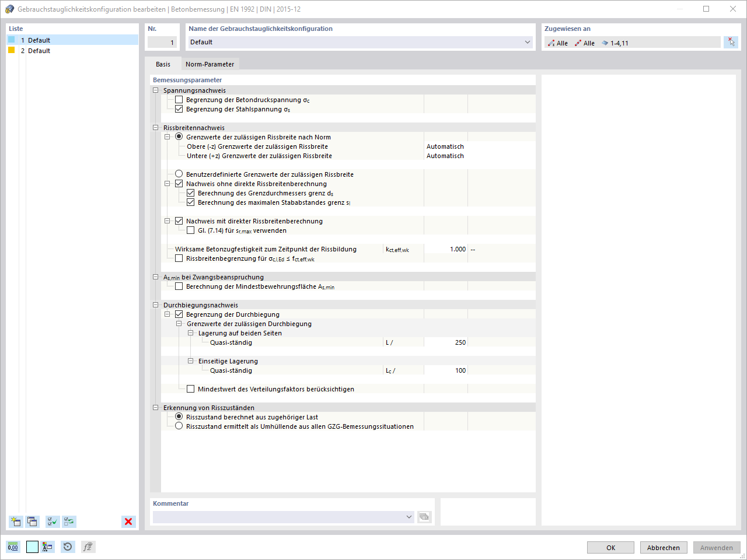Image resolution: width=747 pixels, height=560 pixels.
Task: Select Benutzerdefinierte Grenzwerte der zulässigen Rissbreite
Action: pyautogui.click(x=179, y=174)
